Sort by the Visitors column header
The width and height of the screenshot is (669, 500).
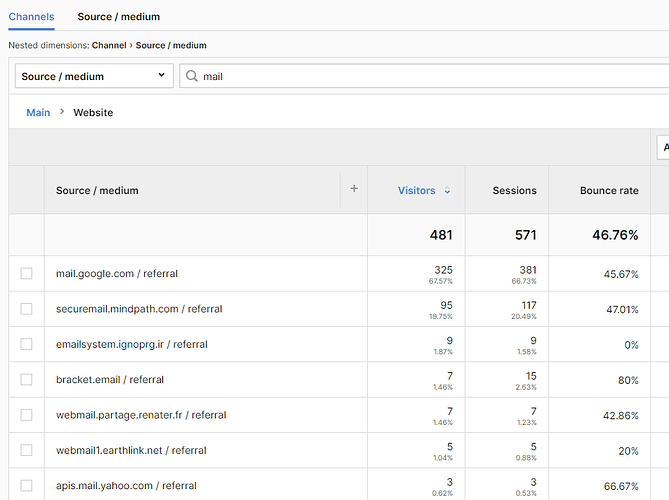tap(417, 190)
